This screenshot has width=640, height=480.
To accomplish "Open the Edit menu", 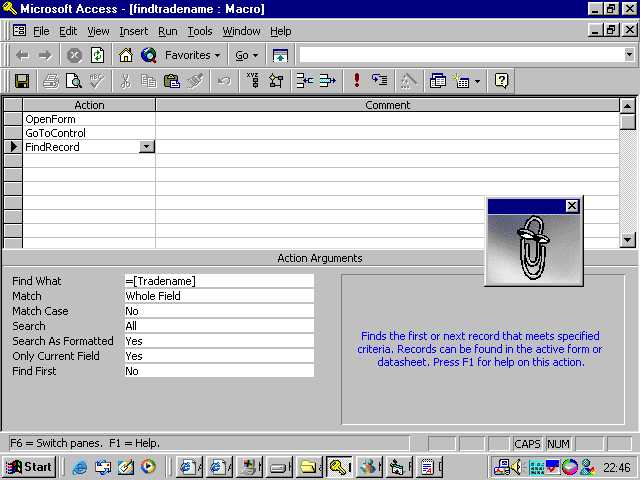I will [x=68, y=31].
